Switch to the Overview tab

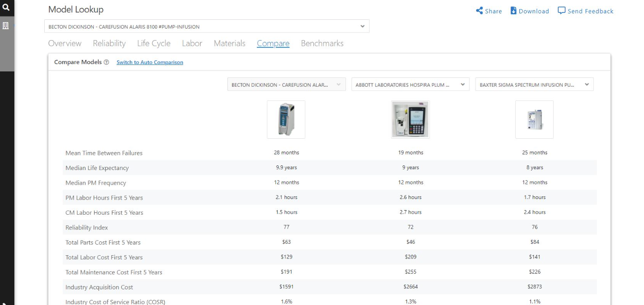tap(65, 43)
